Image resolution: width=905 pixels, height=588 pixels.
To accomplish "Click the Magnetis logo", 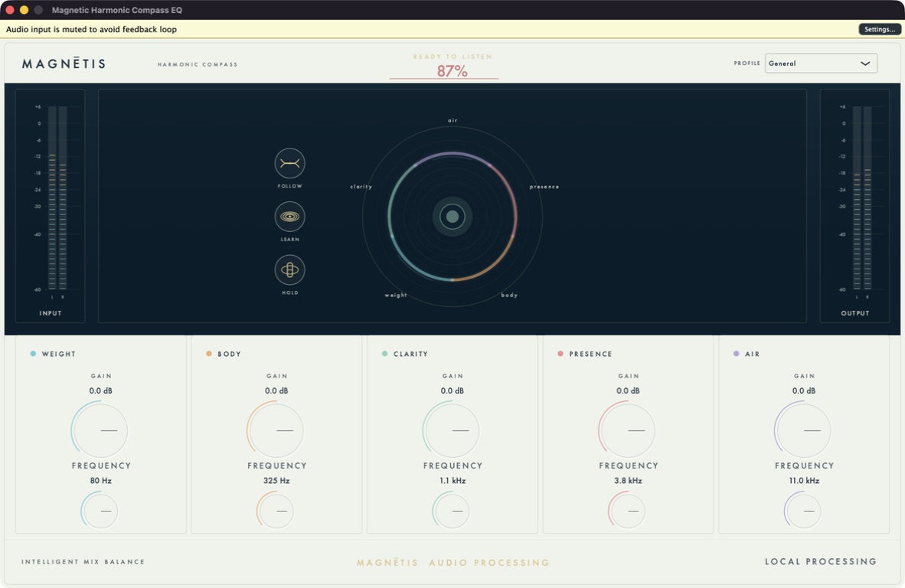I will (x=64, y=64).
